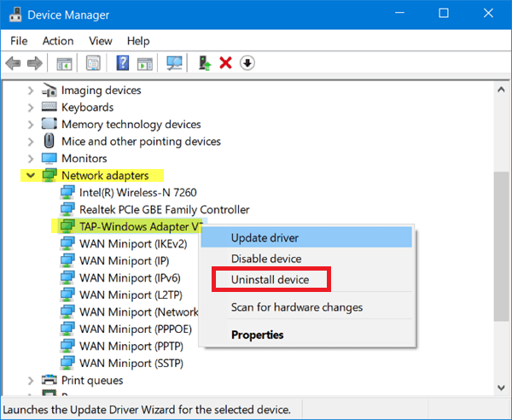Viewport: 512px width, 420px height.
Task: Close the Device Manager window
Action: point(488,13)
